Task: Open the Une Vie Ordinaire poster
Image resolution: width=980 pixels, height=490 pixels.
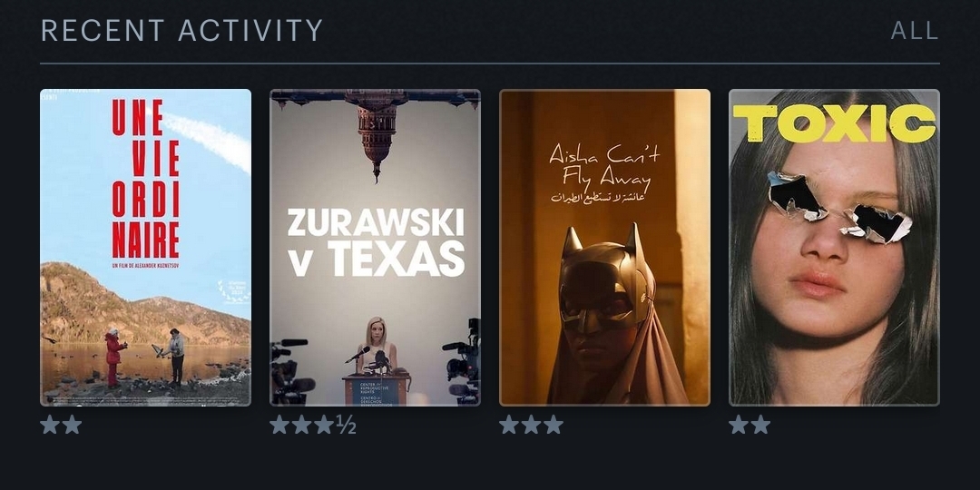Action: pos(145,248)
